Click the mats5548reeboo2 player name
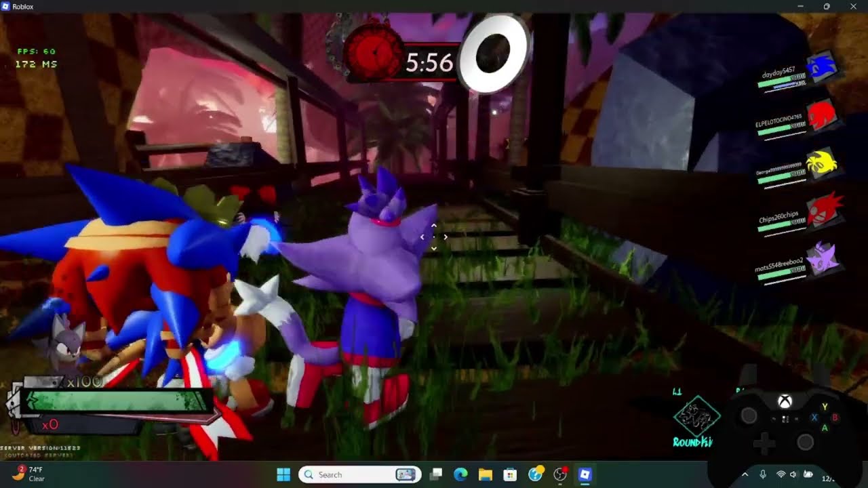This screenshot has width=868, height=488. [778, 264]
